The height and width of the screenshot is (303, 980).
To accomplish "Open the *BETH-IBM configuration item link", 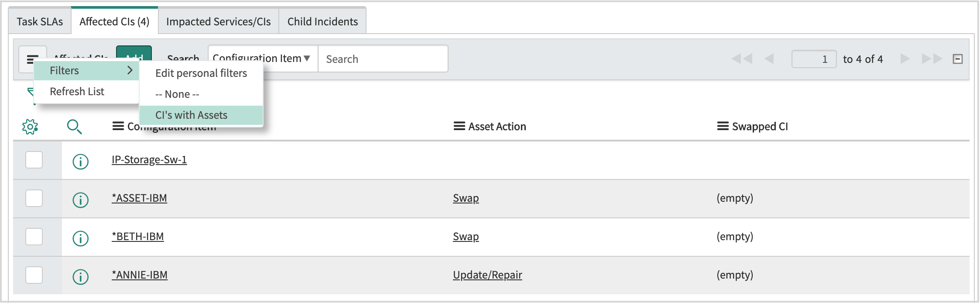I will click(x=138, y=236).
